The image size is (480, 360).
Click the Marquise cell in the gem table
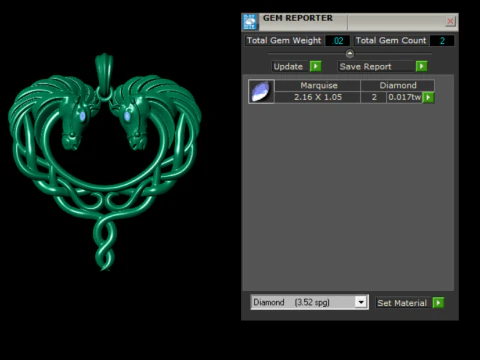(x=318, y=85)
